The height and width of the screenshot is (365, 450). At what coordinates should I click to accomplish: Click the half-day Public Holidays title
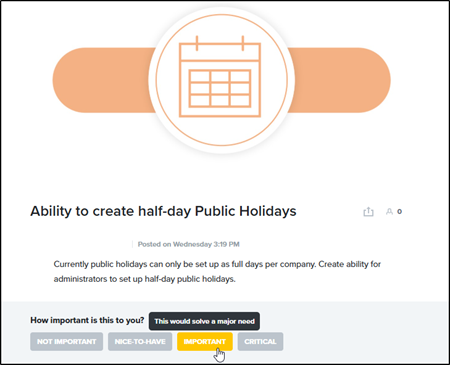[x=163, y=211]
